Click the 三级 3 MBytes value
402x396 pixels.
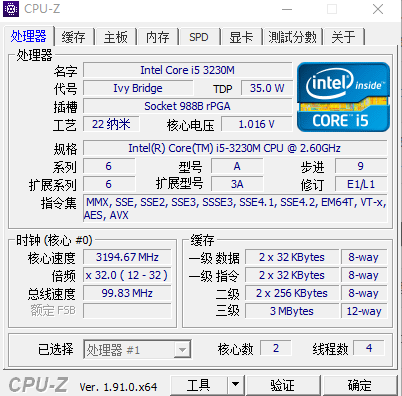pos(292,311)
